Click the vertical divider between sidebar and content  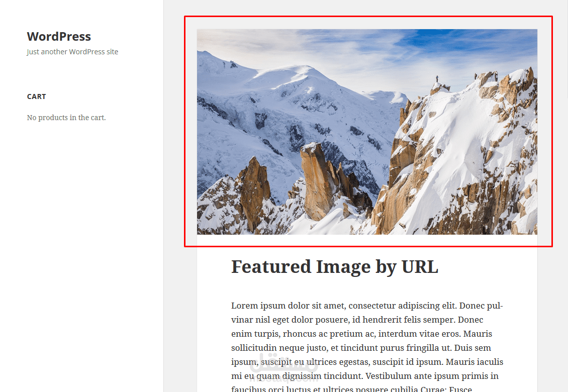coord(163,201)
